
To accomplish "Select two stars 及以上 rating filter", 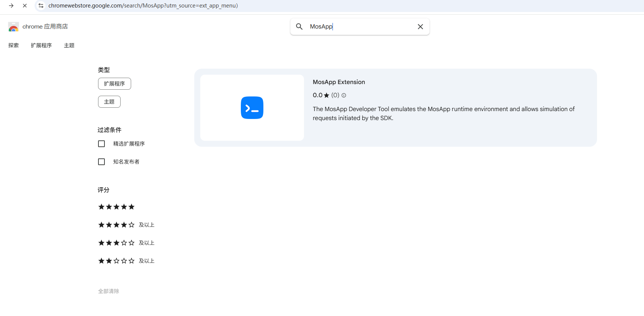I will 126,261.
